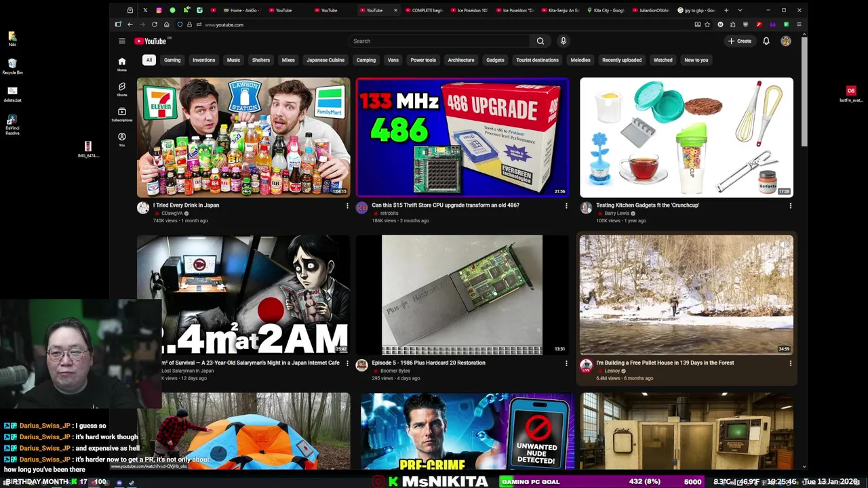The height and width of the screenshot is (488, 868).
Task: Open Subscriptions in YouTube sidebar
Action: tap(122, 115)
